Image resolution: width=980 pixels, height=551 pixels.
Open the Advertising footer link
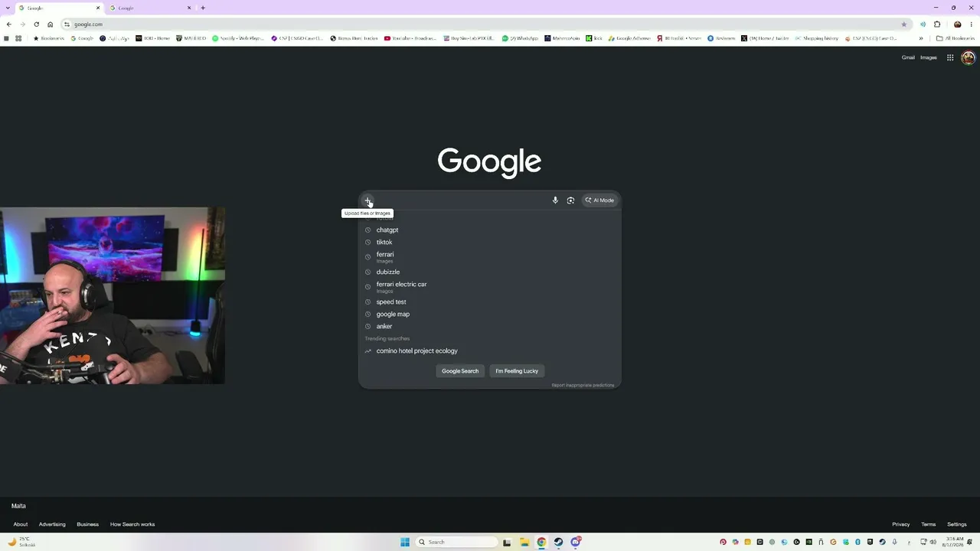coord(52,524)
